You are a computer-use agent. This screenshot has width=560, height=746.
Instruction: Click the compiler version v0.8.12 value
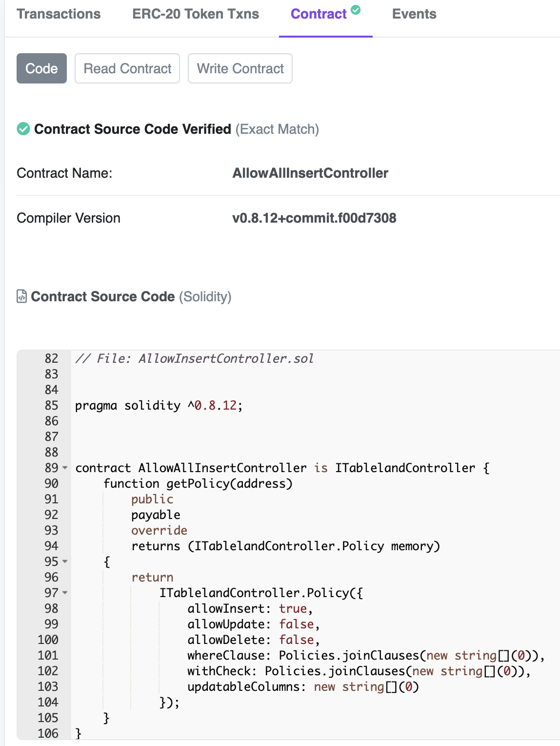click(314, 218)
